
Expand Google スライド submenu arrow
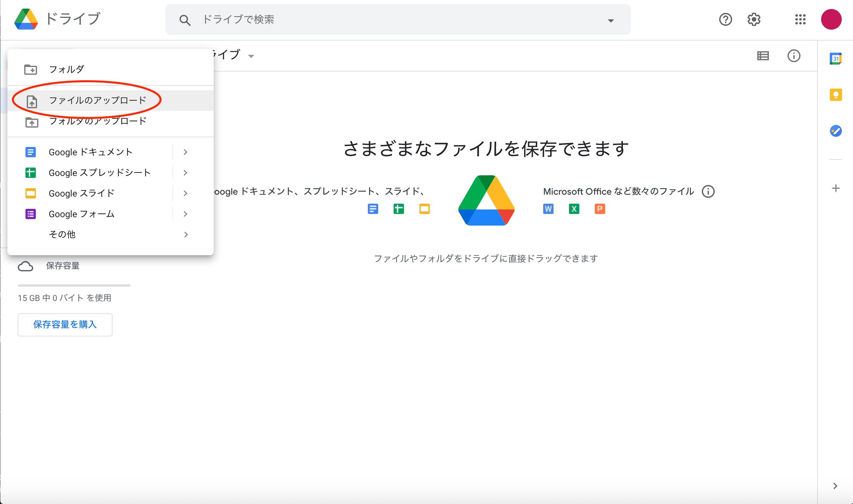click(185, 194)
